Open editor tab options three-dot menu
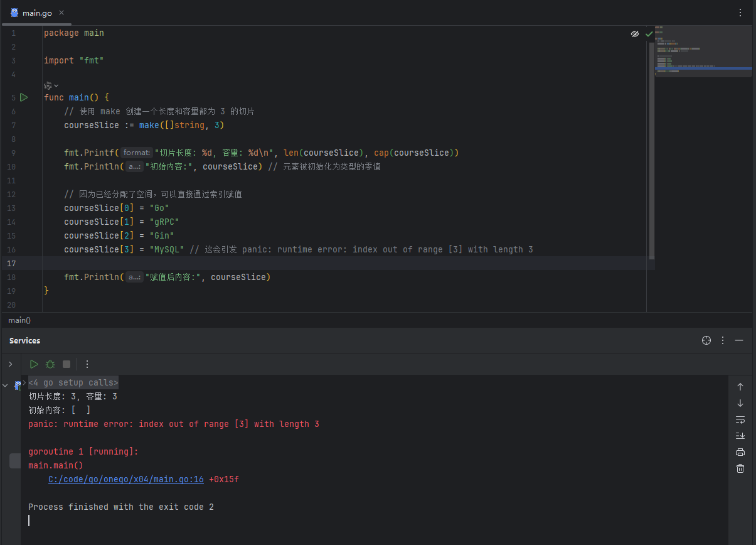 (x=740, y=13)
